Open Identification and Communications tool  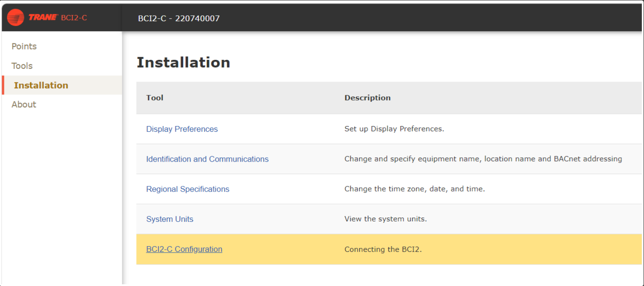(207, 159)
